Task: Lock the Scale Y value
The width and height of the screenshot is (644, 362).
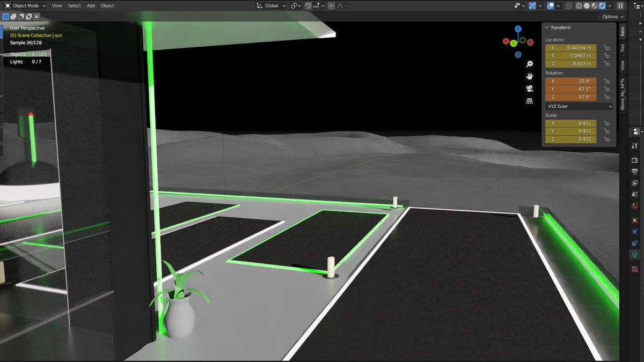Action: pos(606,131)
